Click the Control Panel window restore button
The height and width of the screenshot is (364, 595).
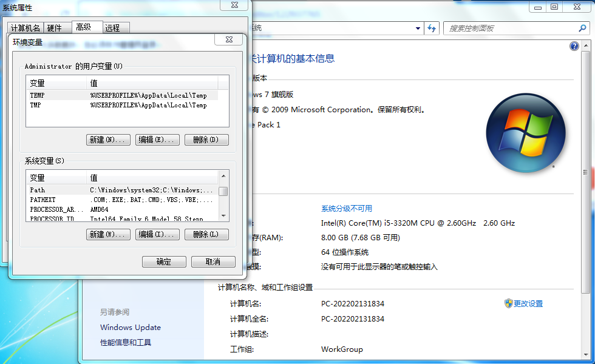(554, 7)
